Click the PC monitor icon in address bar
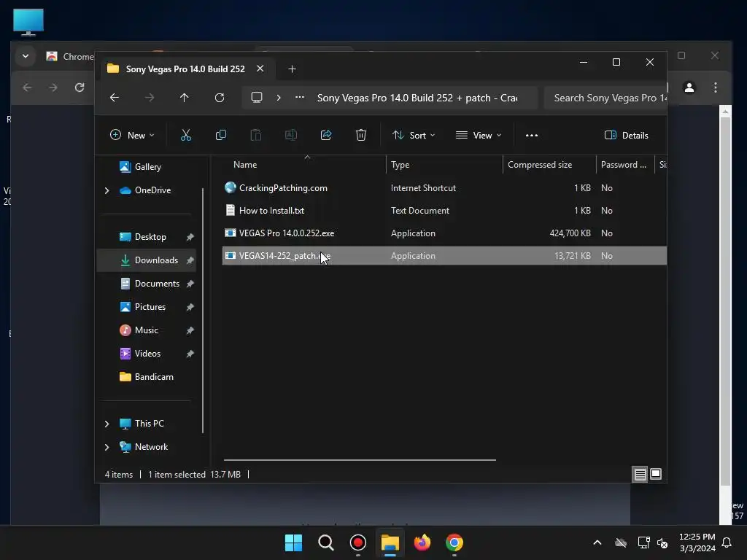The width and height of the screenshot is (747, 560). pyautogui.click(x=257, y=98)
